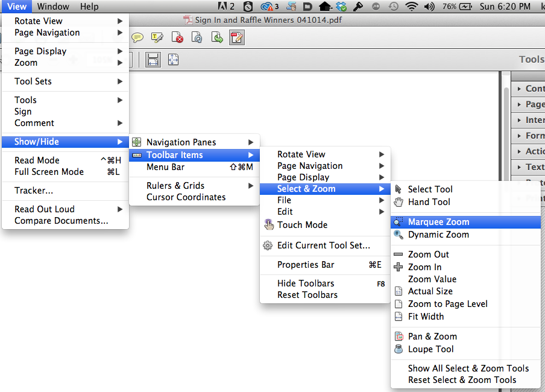The image size is (545, 392).
Task: Click the View menu in menu bar
Action: tap(17, 6)
